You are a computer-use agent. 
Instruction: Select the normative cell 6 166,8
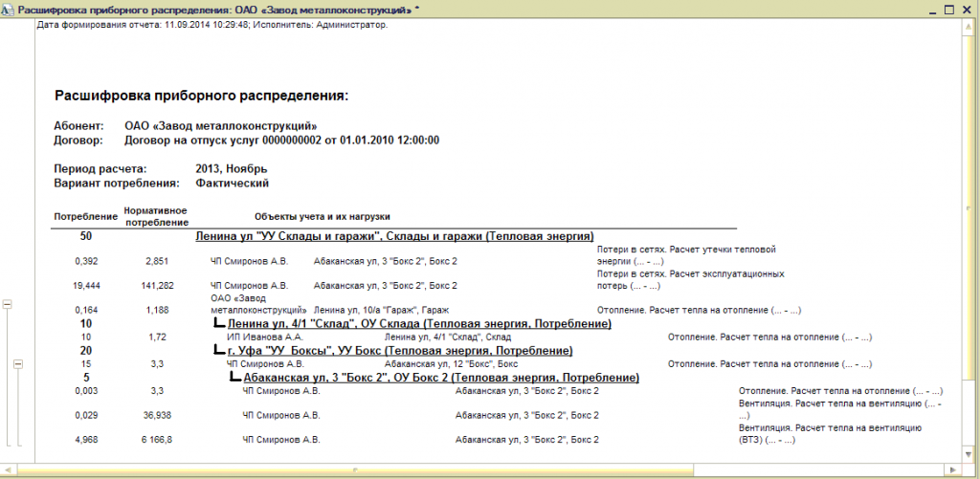click(156, 440)
